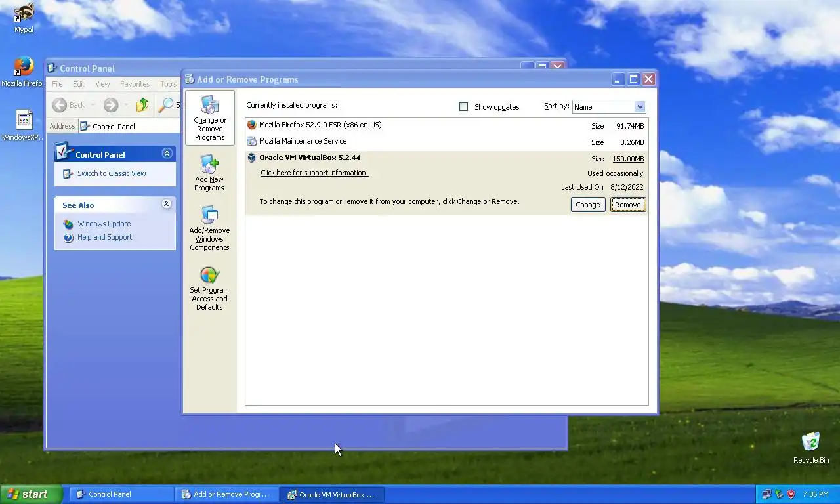The image size is (840, 504).
Task: Enable the Show updates checkbox
Action: tap(464, 107)
